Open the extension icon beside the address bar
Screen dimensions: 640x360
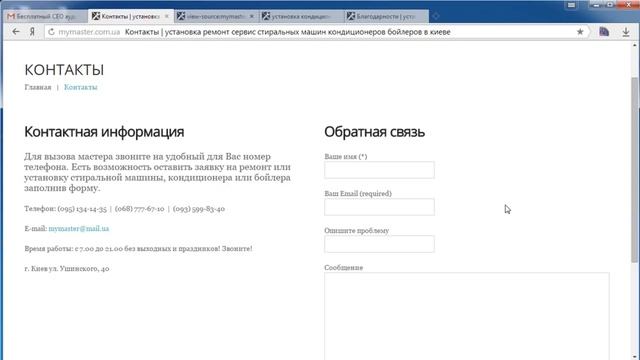pos(604,32)
